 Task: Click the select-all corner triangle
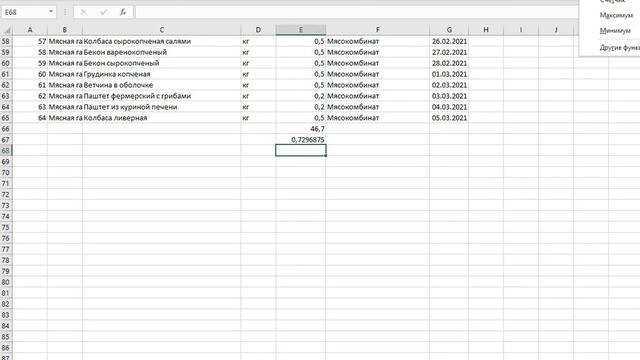6,30
